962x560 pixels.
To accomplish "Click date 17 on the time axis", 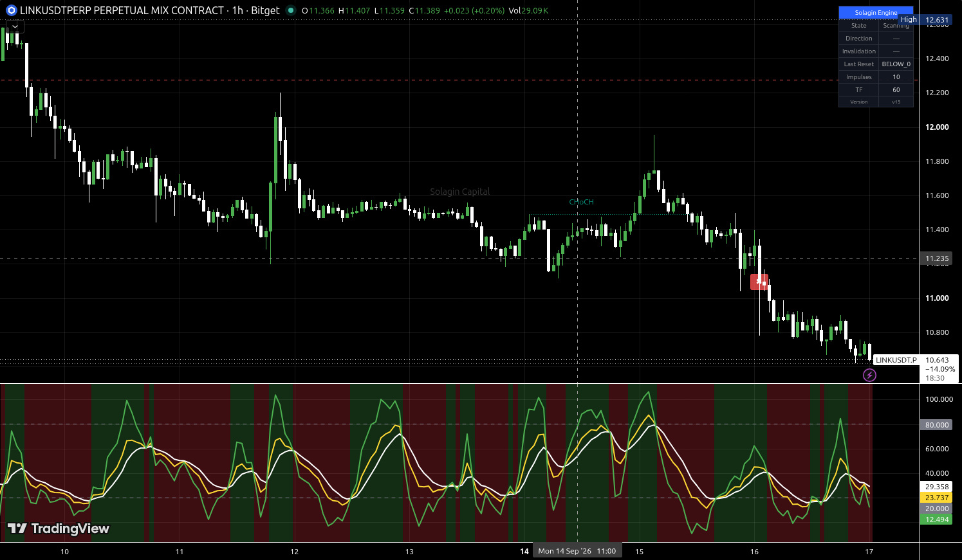I will point(869,551).
